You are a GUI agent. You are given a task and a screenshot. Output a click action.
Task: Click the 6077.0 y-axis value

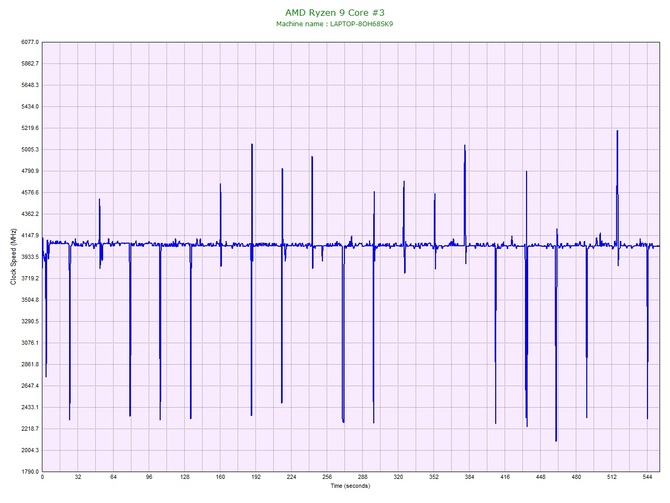pos(30,42)
